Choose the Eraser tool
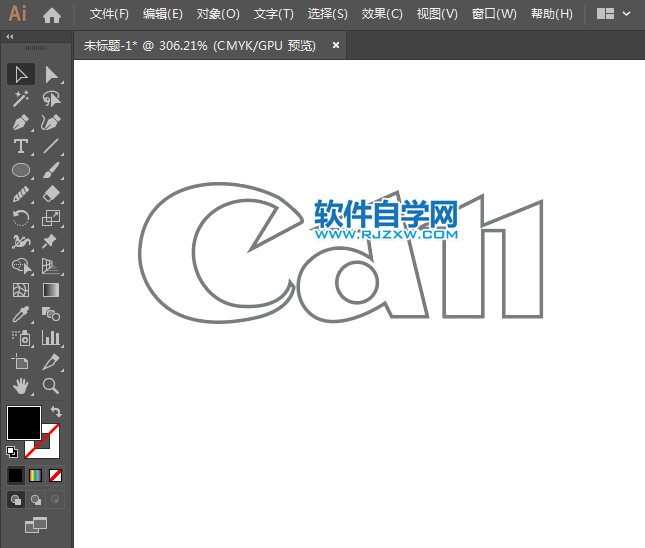Image resolution: width=645 pixels, height=548 pixels. [x=51, y=194]
